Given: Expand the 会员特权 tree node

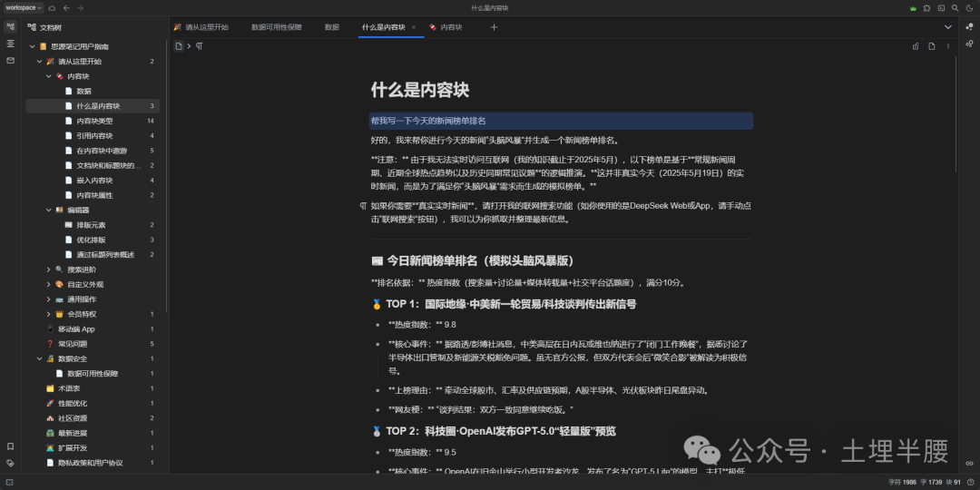Looking at the screenshot, I should [49, 314].
